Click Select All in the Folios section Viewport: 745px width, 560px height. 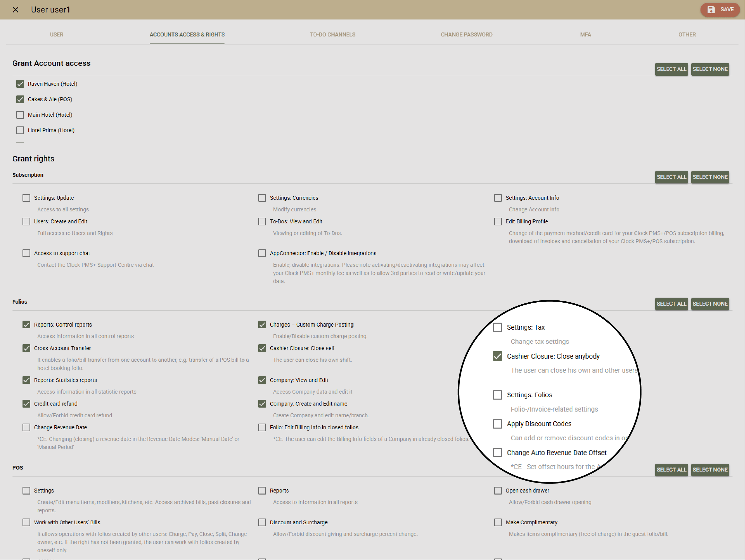671,304
